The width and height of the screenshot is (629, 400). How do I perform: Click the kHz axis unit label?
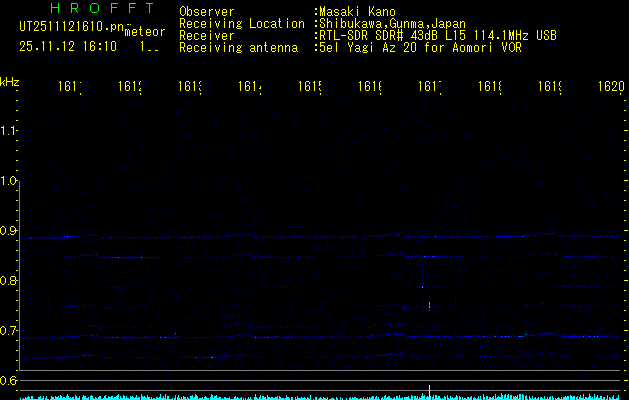point(11,81)
